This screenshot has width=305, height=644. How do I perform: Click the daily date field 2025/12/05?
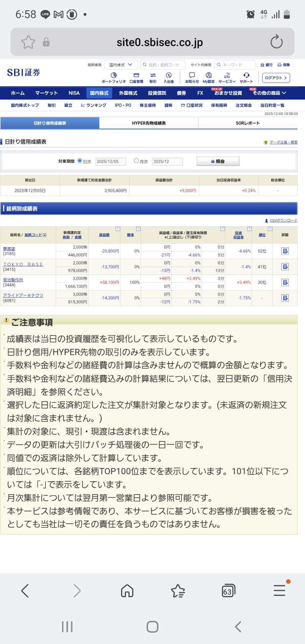tap(110, 161)
